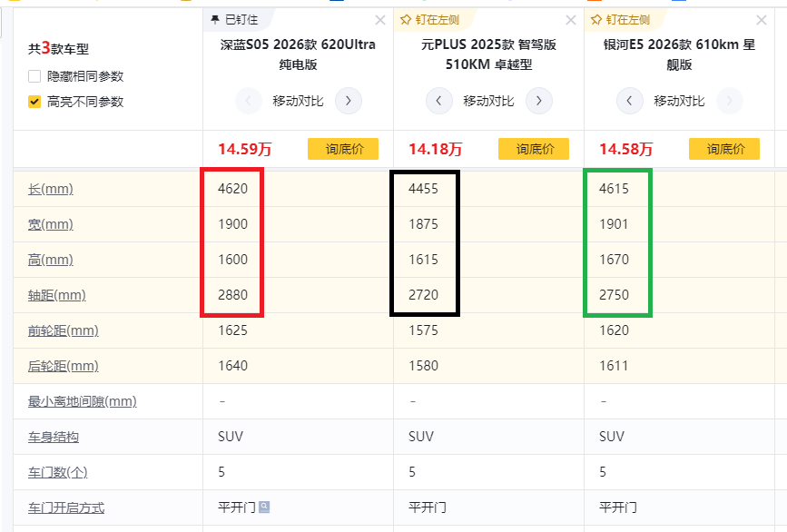Select wheelbase value 2720
Viewport: 787px width, 532px height.
(x=423, y=295)
